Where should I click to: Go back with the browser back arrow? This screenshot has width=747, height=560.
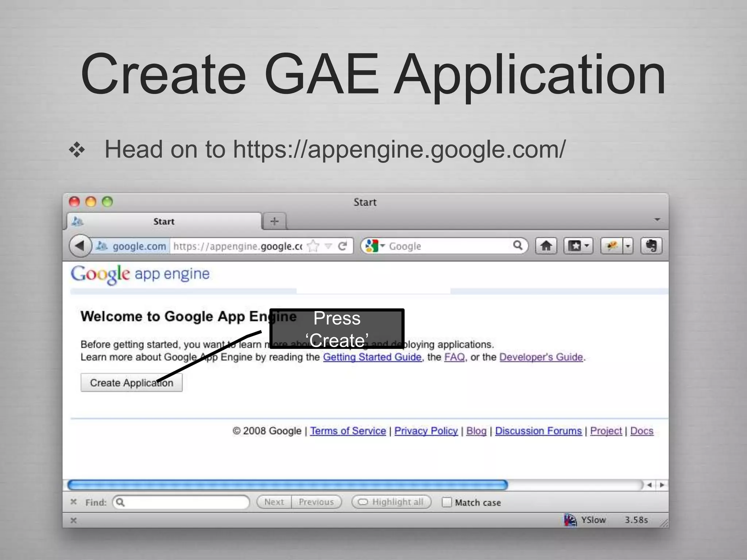pos(80,245)
